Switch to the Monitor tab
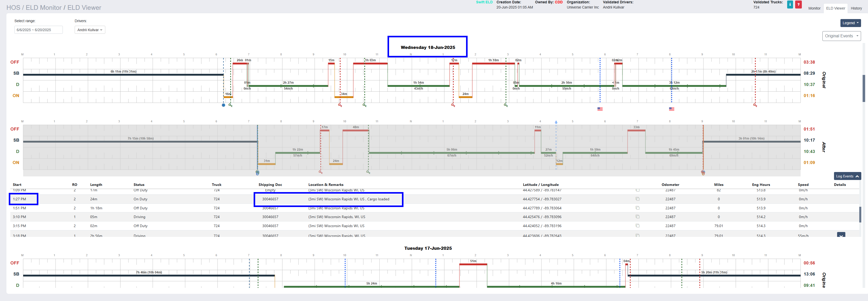Viewport: 868px width, 301px height. [814, 8]
